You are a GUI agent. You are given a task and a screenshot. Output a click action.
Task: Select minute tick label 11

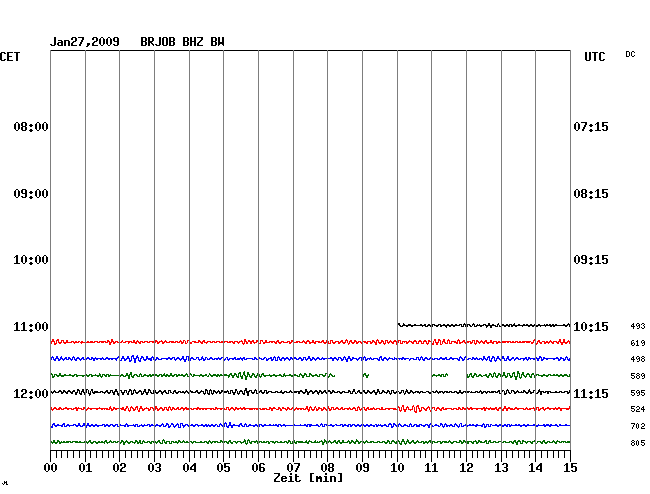(432, 468)
